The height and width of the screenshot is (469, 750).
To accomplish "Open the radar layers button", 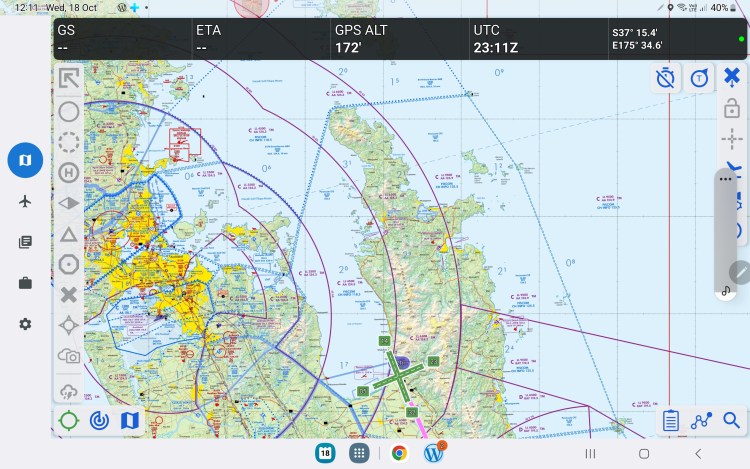I will (99, 421).
